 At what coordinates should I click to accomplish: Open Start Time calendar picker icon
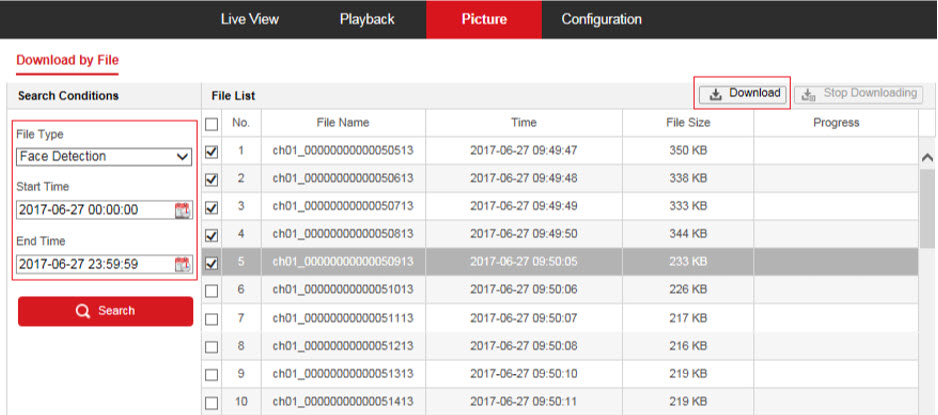coord(182,210)
